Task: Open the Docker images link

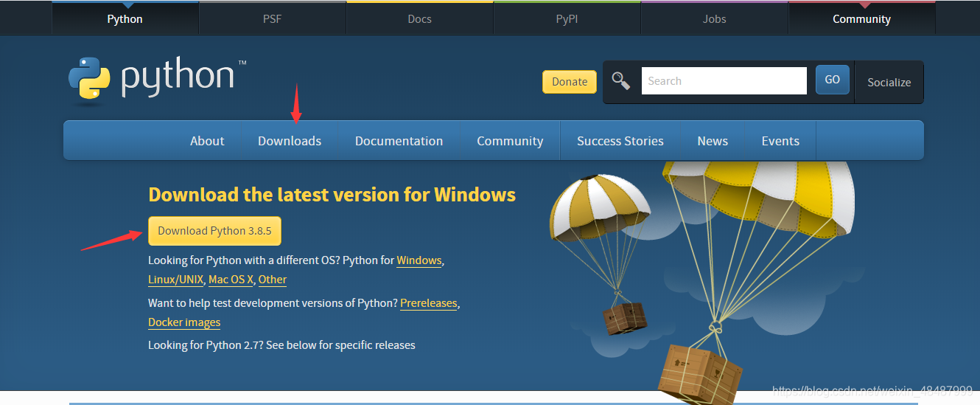Action: tap(184, 322)
